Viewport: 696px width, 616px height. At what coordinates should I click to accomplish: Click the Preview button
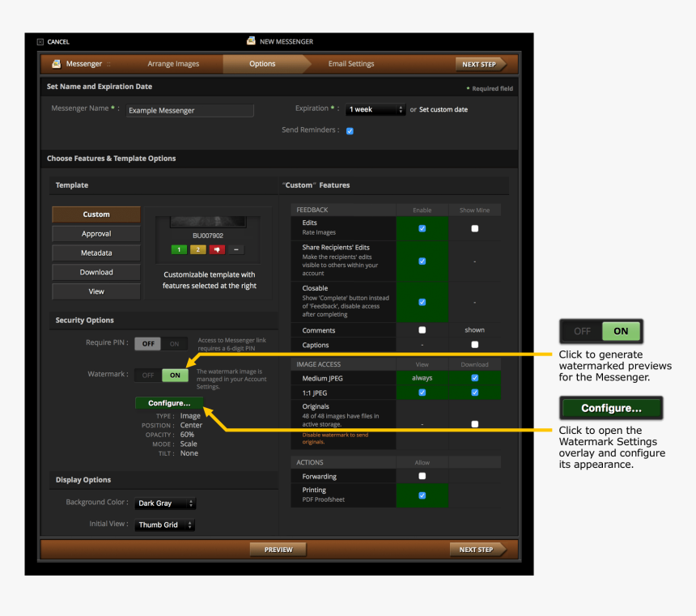click(x=278, y=550)
